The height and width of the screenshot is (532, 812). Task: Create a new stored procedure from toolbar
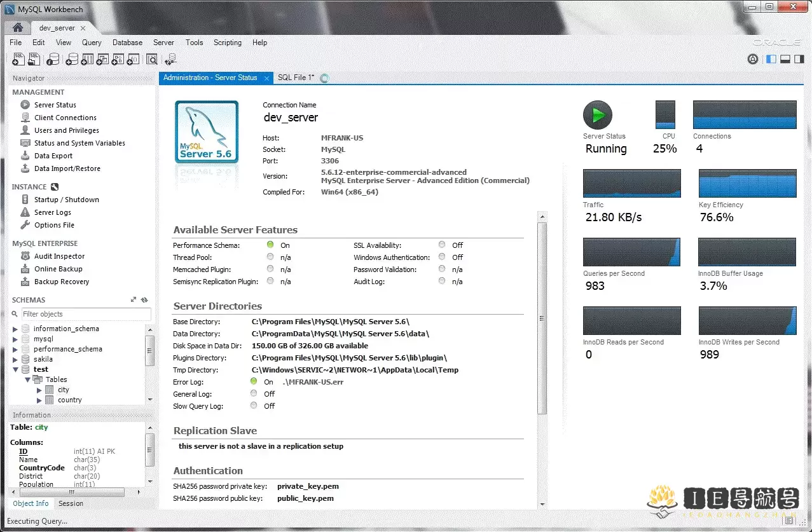pyautogui.click(x=118, y=59)
